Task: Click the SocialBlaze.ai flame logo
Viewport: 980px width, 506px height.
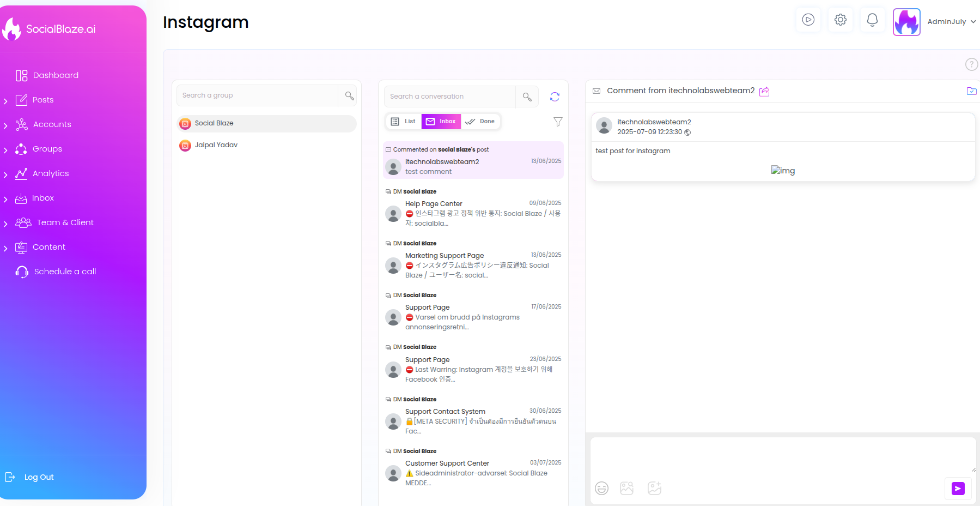Action: [x=11, y=29]
